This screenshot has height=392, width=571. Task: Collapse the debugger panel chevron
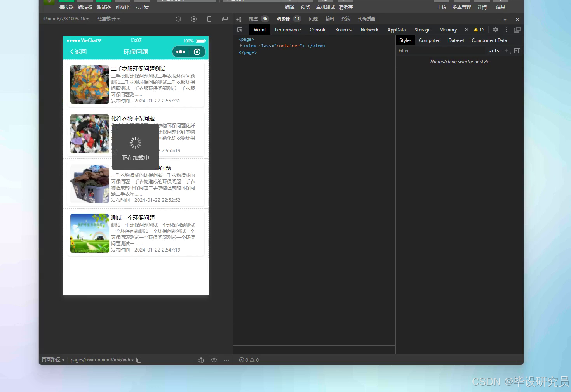click(x=505, y=19)
